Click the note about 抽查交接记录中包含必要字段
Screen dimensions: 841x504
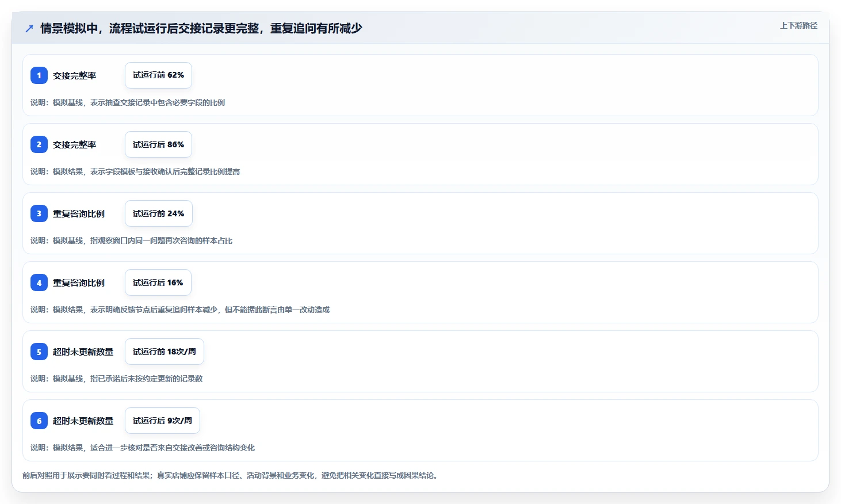click(128, 102)
